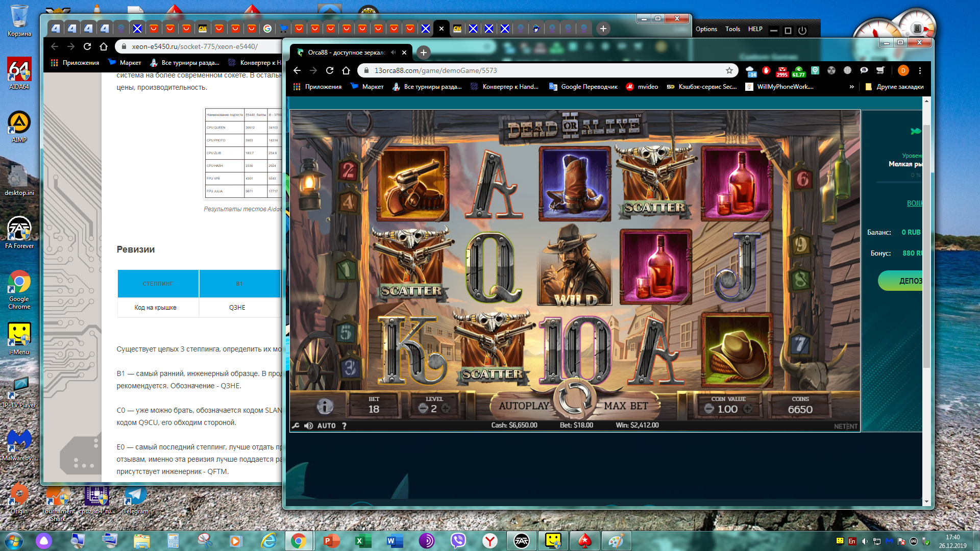
Task: Open Google Переводчик bookmark
Action: [583, 87]
